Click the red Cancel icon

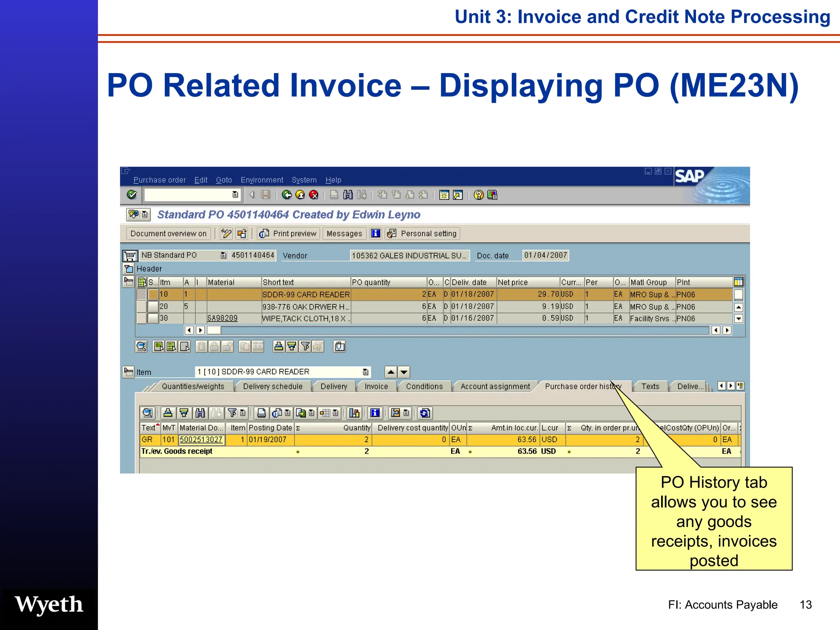(314, 195)
